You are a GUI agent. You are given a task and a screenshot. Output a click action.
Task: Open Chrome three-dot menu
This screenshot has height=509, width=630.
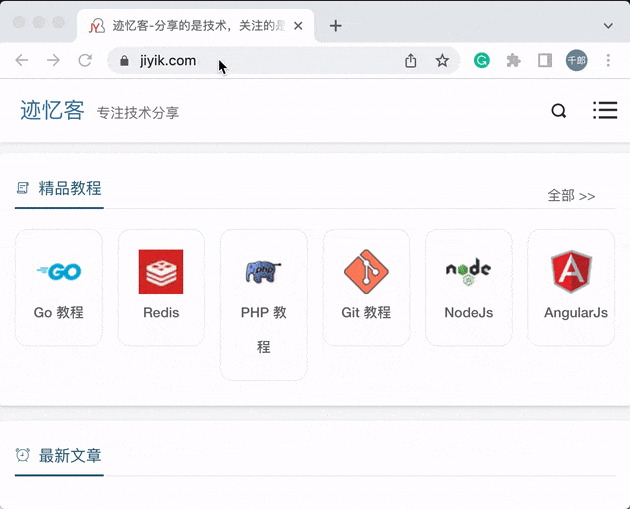click(608, 61)
